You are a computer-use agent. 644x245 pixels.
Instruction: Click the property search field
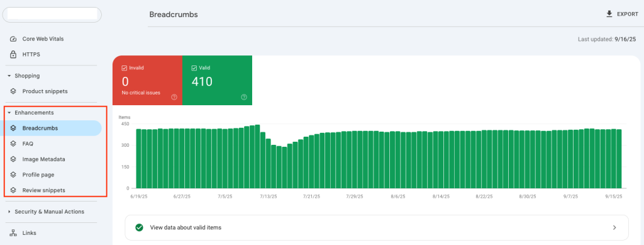[52, 14]
